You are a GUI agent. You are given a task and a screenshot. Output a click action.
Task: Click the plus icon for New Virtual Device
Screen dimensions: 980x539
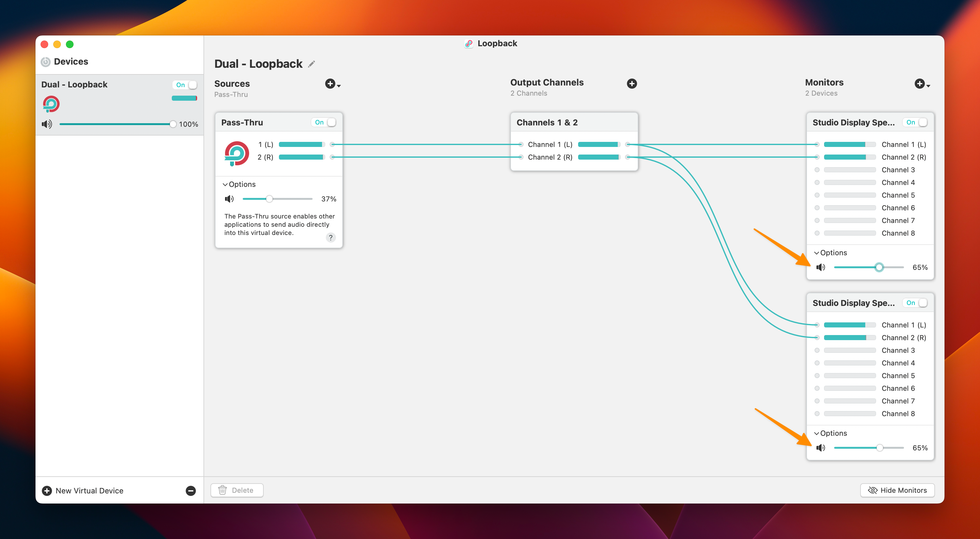tap(47, 491)
